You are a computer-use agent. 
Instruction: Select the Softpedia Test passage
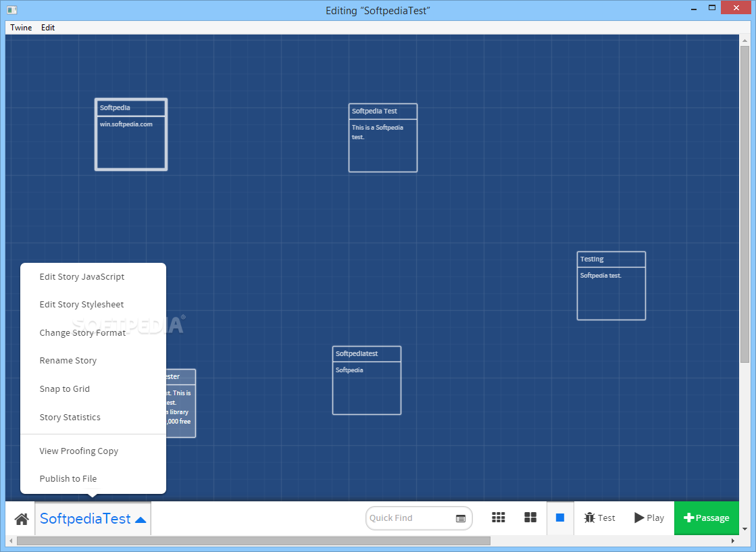tap(383, 138)
